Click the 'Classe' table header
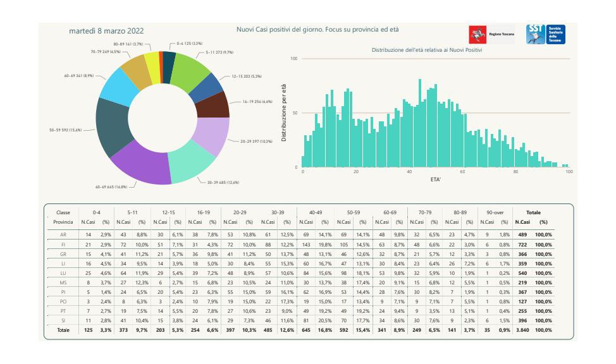This screenshot has width=616, height=364. [63, 212]
